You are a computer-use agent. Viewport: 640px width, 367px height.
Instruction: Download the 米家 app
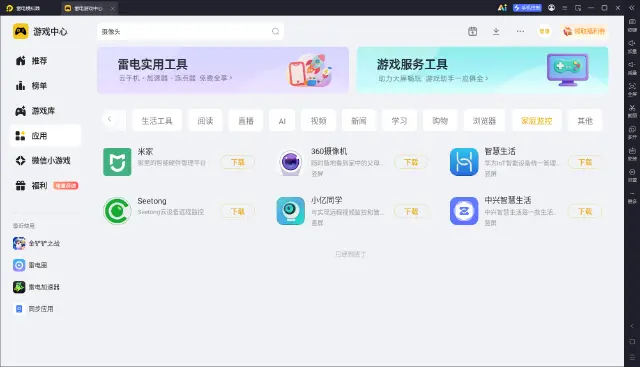[238, 162]
